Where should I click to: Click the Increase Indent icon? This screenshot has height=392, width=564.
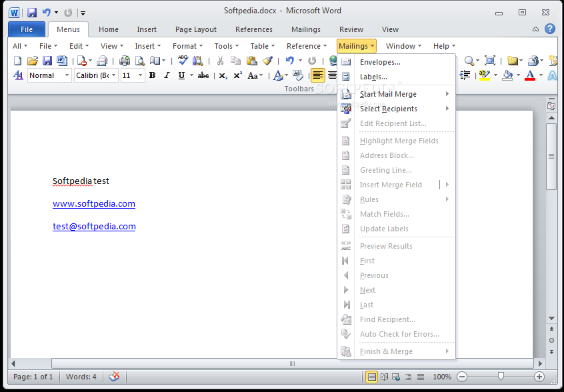465,75
